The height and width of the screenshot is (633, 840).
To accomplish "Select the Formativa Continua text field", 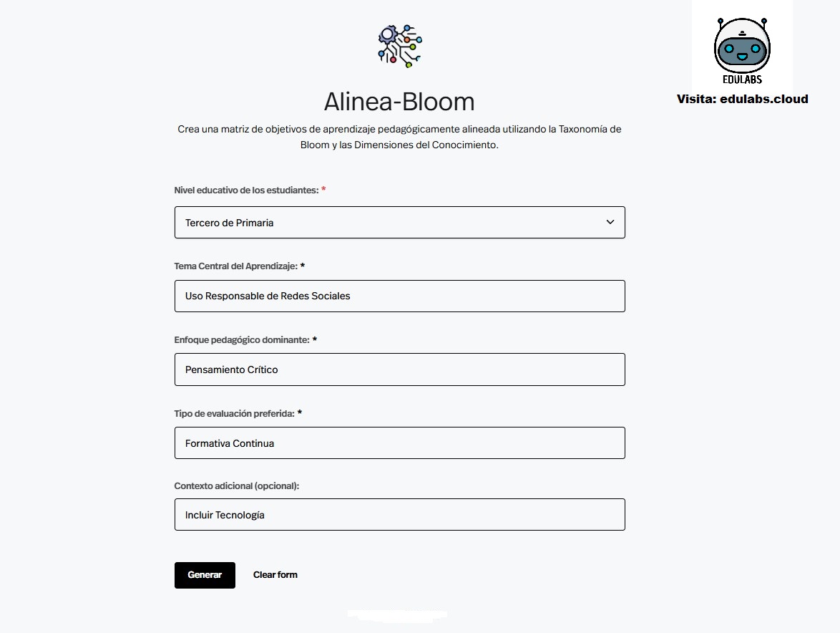I will (x=399, y=443).
